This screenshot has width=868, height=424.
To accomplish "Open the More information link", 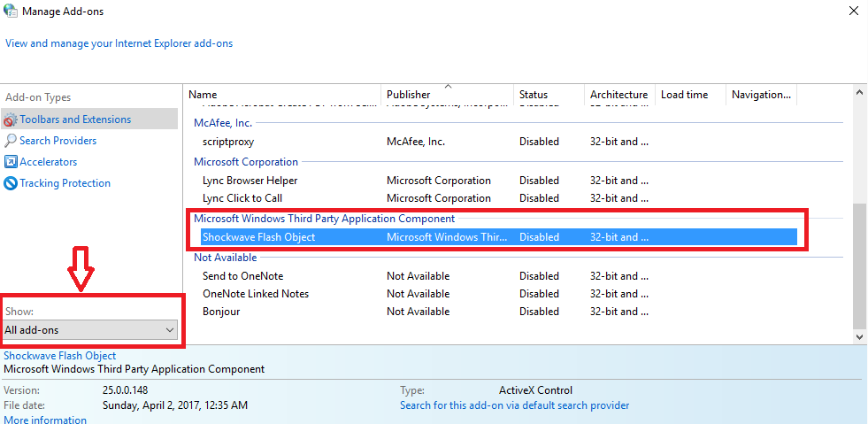I will [45, 420].
